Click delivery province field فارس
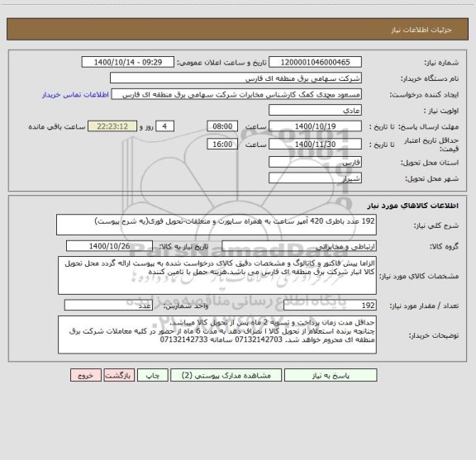The width and height of the screenshot is (476, 460). pyautogui.click(x=315, y=162)
